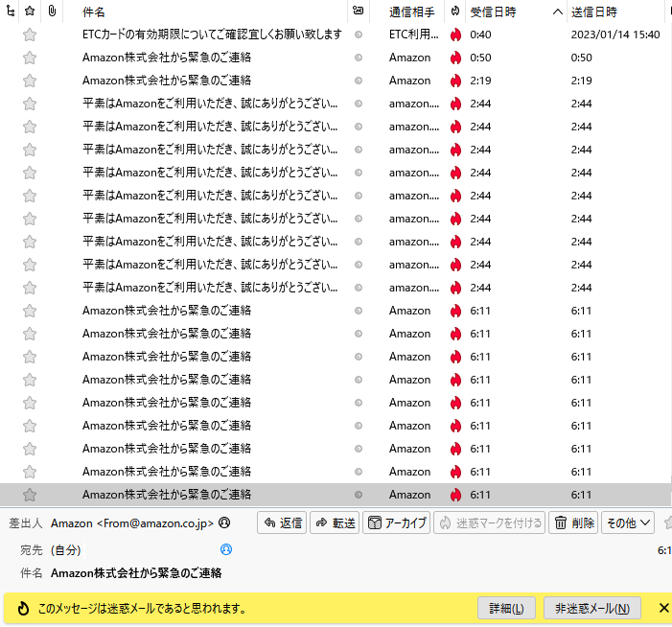Image resolution: width=672 pixels, height=627 pixels.
Task: Close the yellow junk notification bar
Action: (x=664, y=608)
